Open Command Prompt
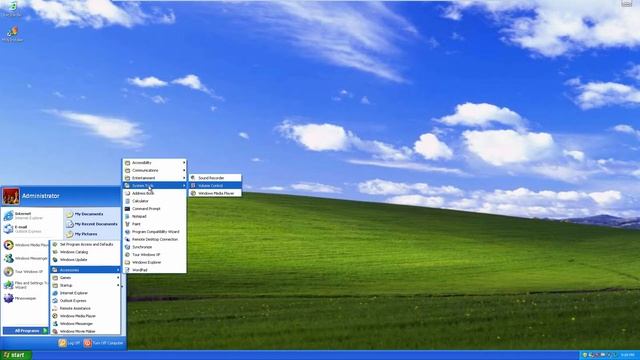Image resolution: width=640 pixels, height=360 pixels. click(x=155, y=209)
